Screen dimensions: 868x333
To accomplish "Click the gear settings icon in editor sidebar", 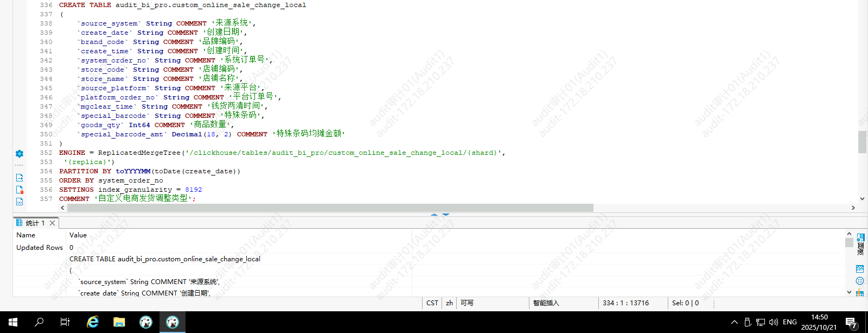I will pyautogui.click(x=20, y=154).
